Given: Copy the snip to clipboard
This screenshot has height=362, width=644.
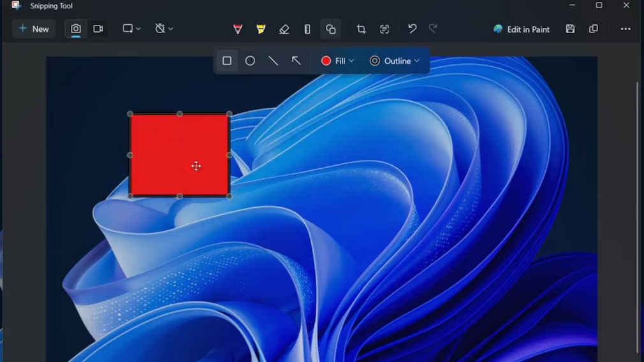Looking at the screenshot, I should click(594, 29).
